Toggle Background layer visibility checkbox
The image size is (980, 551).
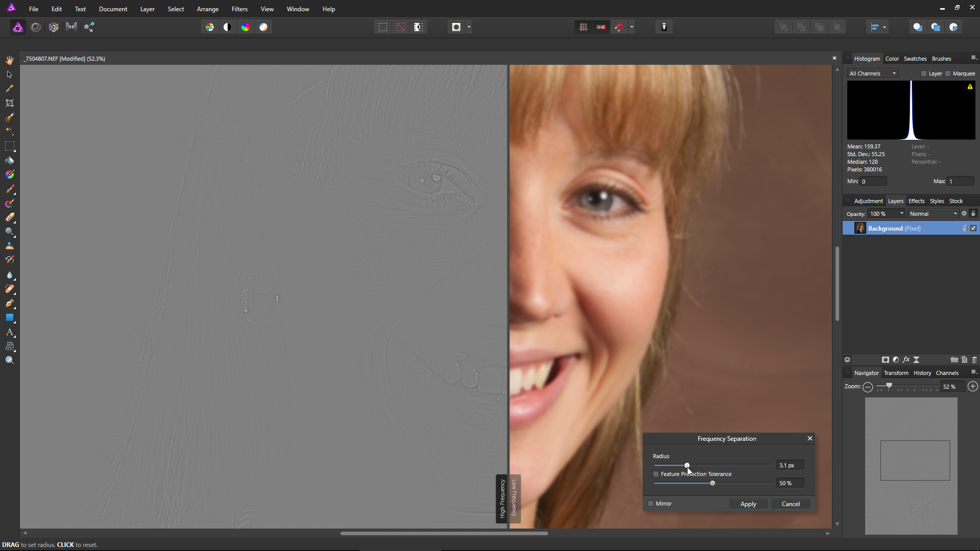(x=973, y=228)
